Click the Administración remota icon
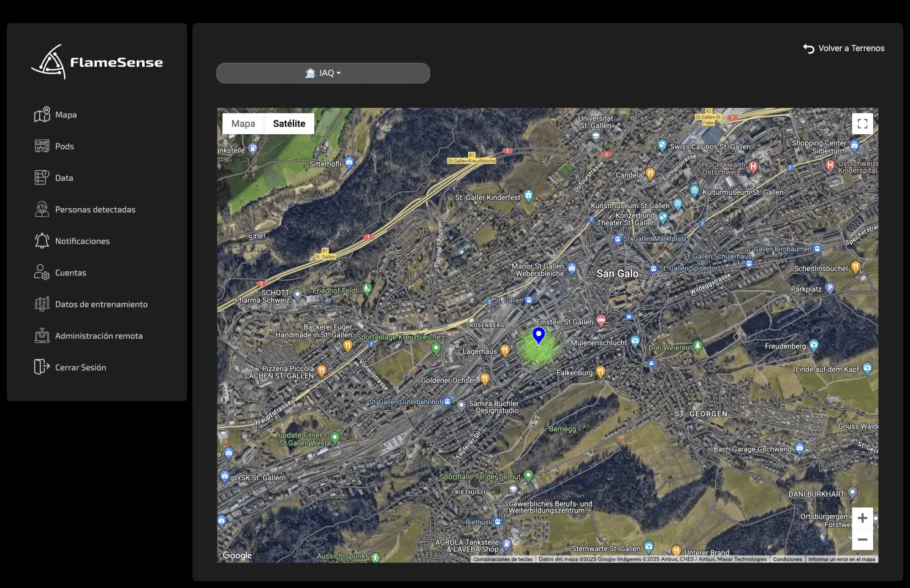The image size is (910, 588). pyautogui.click(x=42, y=336)
